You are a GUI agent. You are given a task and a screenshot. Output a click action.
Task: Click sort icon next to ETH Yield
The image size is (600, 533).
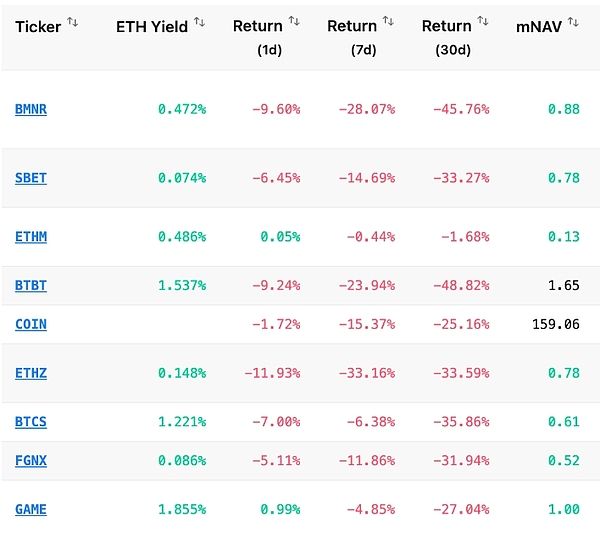[x=199, y=22]
